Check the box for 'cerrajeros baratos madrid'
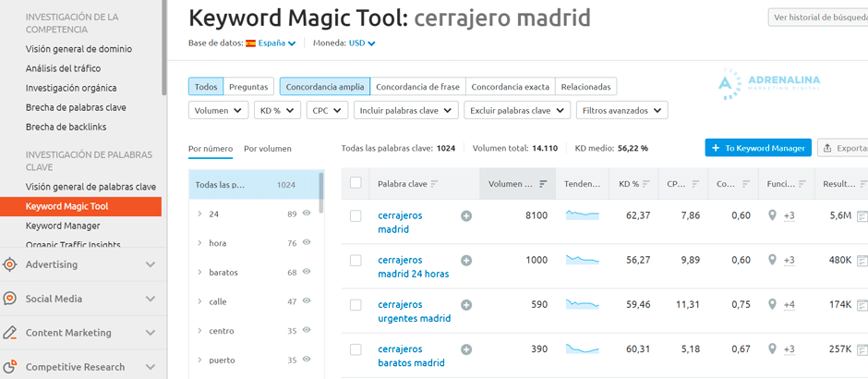Image resolution: width=868 pixels, height=379 pixels. pyautogui.click(x=356, y=349)
